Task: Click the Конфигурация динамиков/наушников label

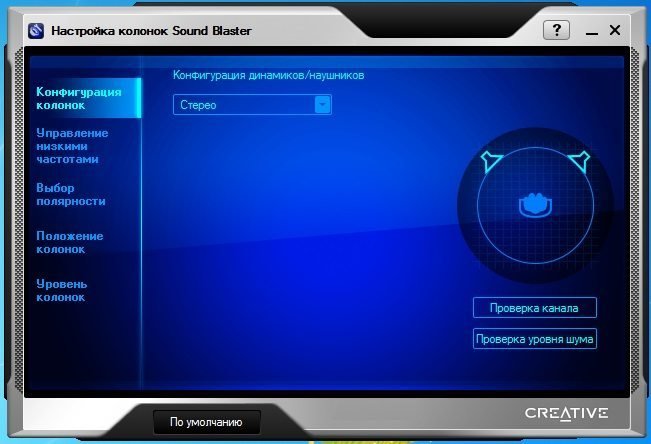Action: coord(268,75)
